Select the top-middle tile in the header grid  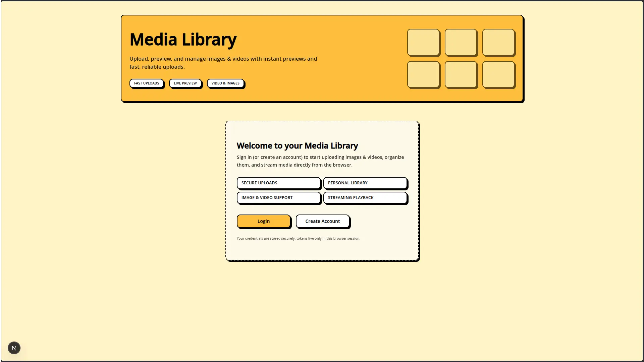coord(461,43)
